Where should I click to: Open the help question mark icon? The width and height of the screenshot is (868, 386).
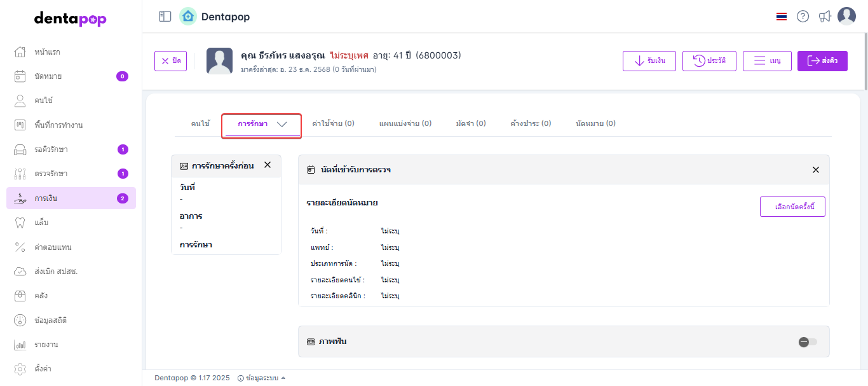point(803,17)
